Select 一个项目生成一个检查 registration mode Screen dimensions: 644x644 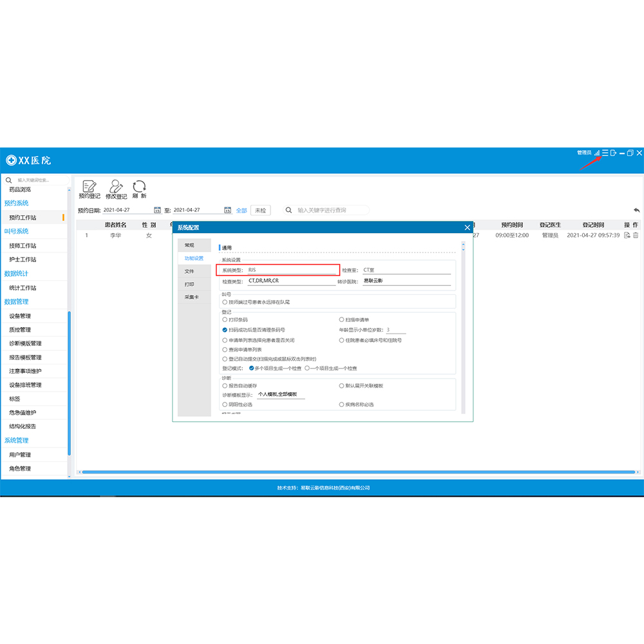(307, 368)
